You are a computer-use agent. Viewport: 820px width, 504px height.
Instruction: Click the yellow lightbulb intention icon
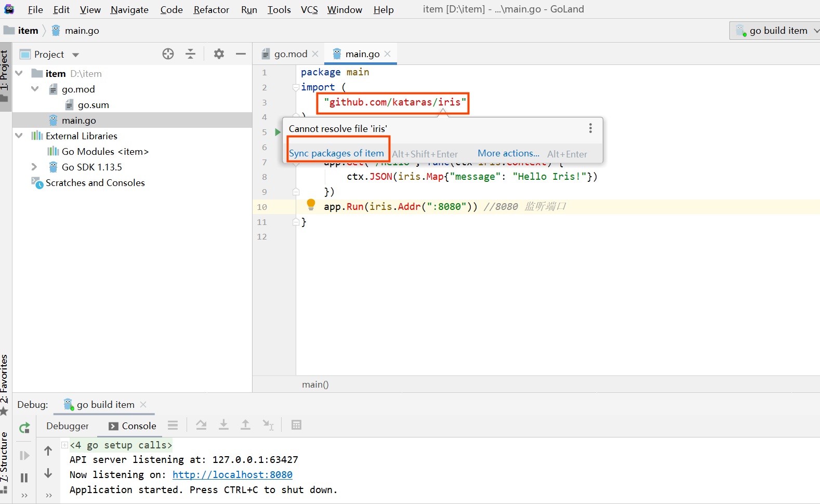(311, 204)
